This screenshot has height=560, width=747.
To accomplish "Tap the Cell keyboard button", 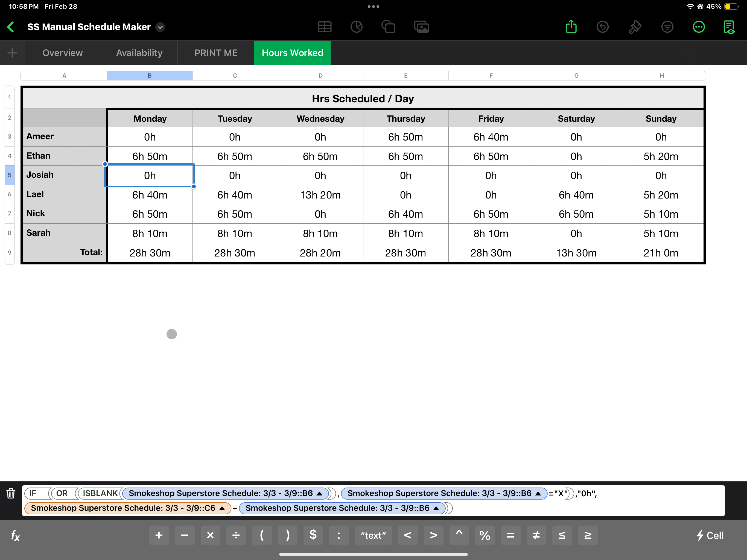I will coord(710,535).
